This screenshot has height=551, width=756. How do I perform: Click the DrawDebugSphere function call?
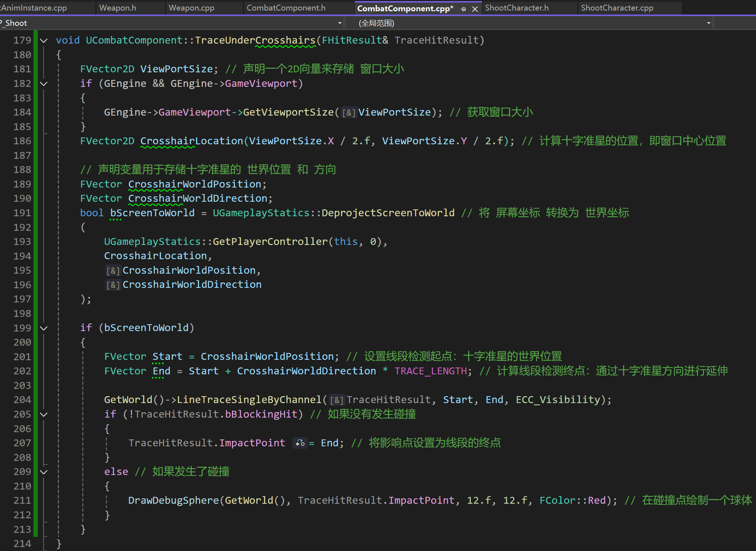tap(173, 500)
